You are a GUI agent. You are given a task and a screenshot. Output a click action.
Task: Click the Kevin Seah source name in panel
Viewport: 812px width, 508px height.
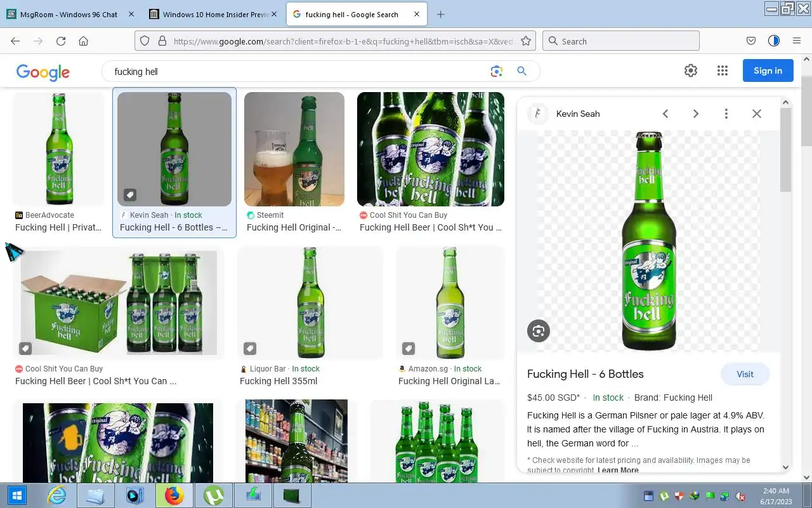[578, 114]
